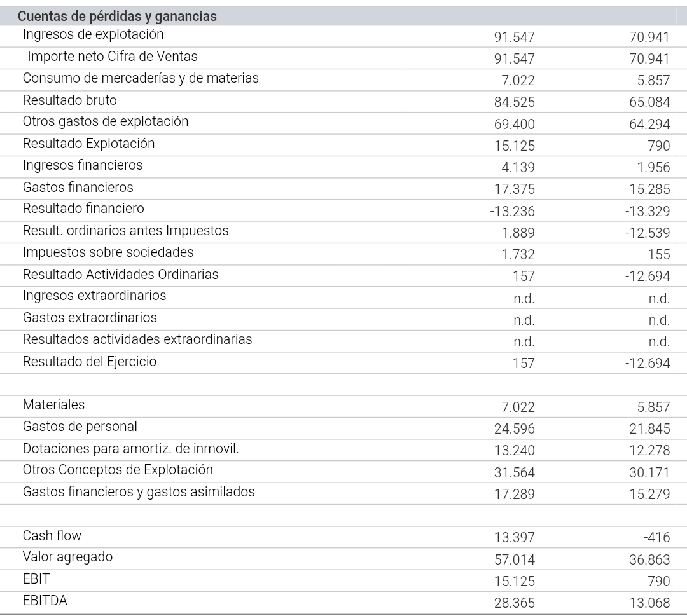This screenshot has width=687, height=616.
Task: Select the Valor agregado row label
Action: [67, 557]
